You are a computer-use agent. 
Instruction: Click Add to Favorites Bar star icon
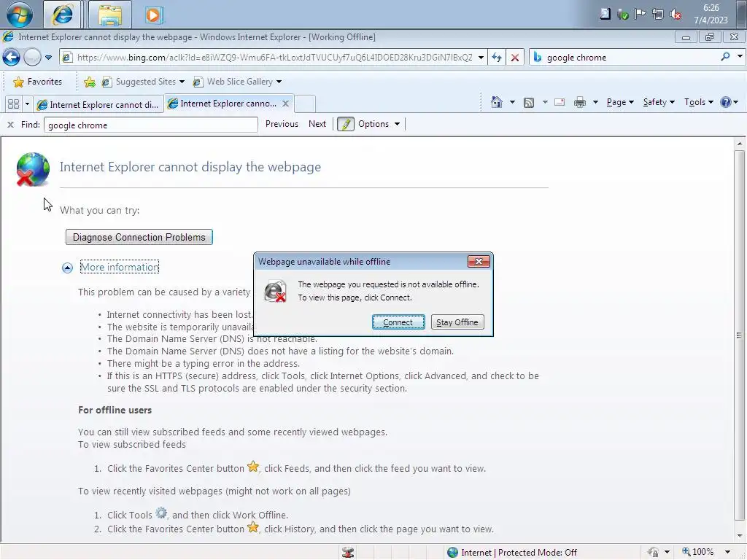tap(90, 82)
